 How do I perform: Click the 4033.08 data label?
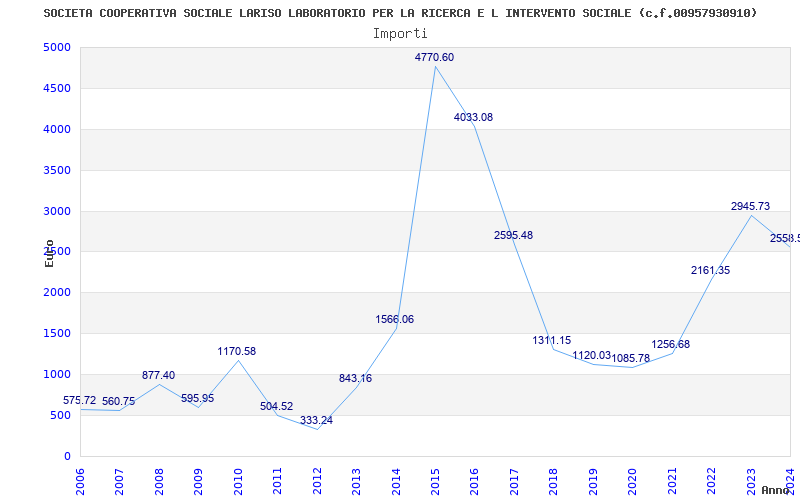(x=473, y=117)
